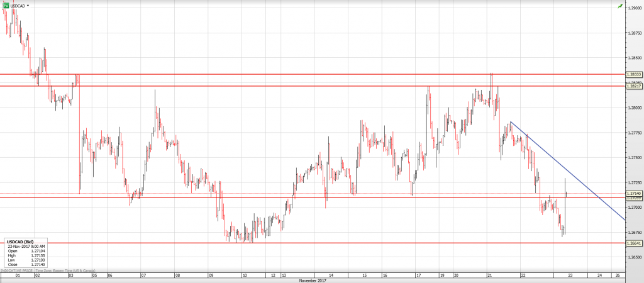
Task: Select the blue descending trendline
Action: 566,169
